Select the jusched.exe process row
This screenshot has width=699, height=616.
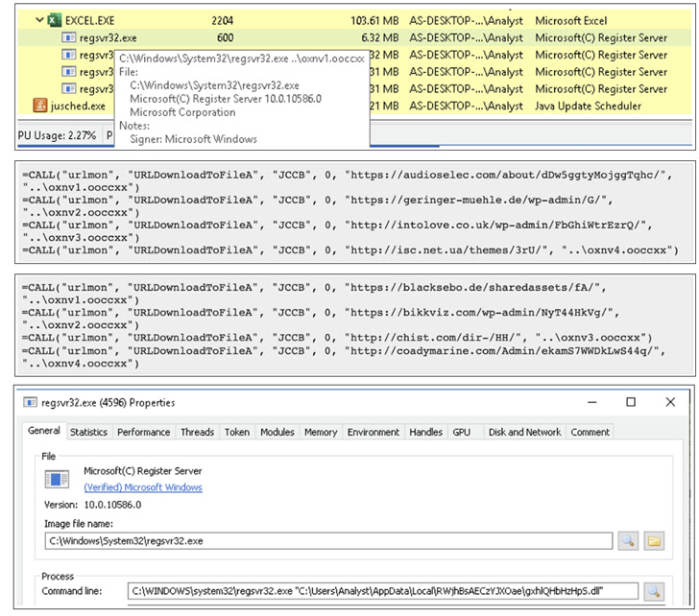pyautogui.click(x=355, y=106)
